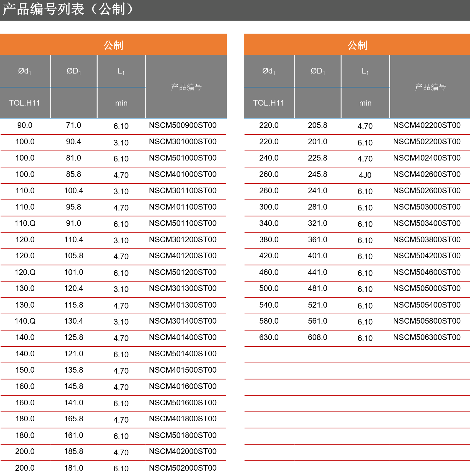470x476 pixels.
Task: Select the NSCM301000ST00 product code cell
Action: (183, 142)
